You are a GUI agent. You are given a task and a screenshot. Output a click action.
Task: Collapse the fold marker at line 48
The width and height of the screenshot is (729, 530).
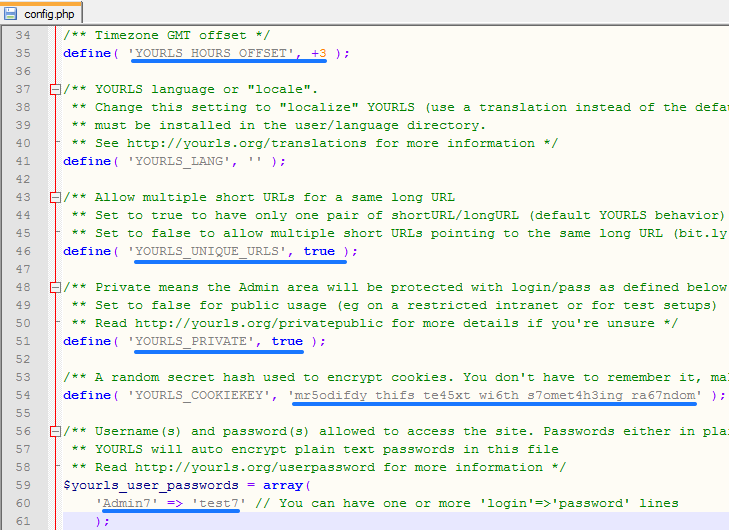(x=55, y=287)
